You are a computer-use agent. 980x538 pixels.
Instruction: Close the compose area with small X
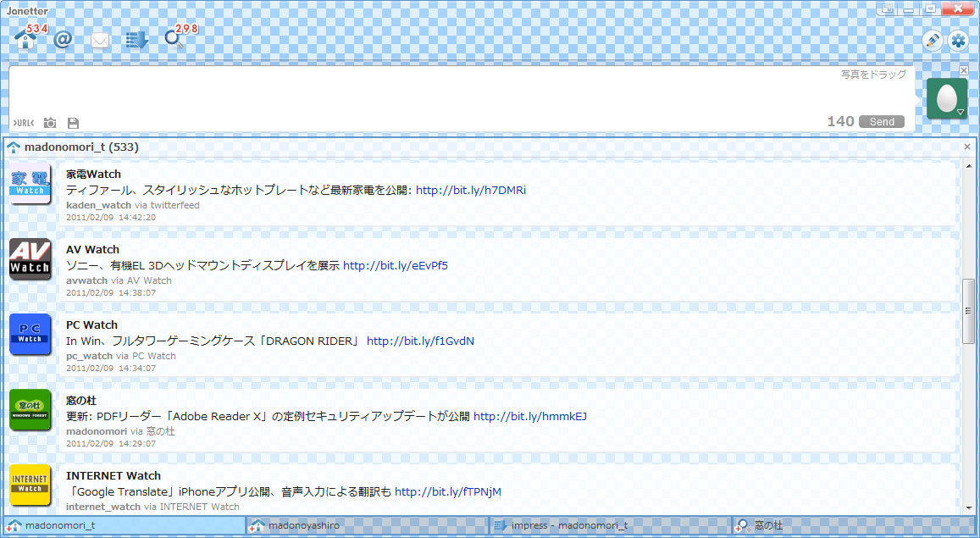point(964,70)
